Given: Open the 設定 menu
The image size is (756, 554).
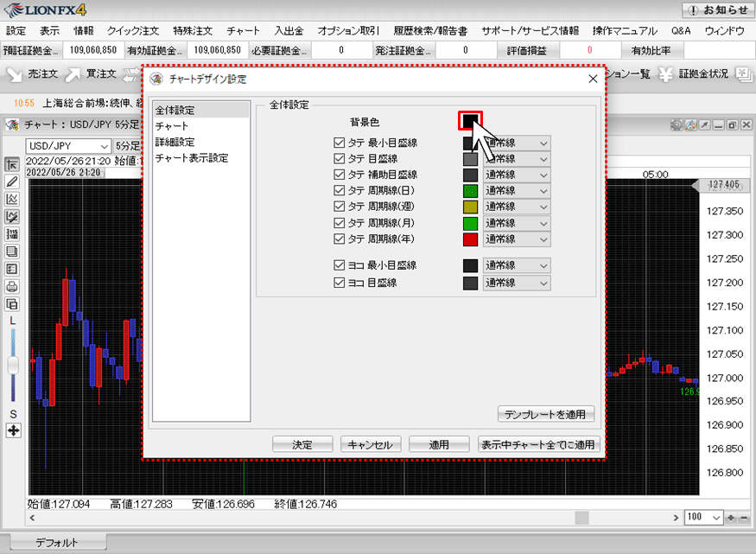Looking at the screenshot, I should click(16, 31).
